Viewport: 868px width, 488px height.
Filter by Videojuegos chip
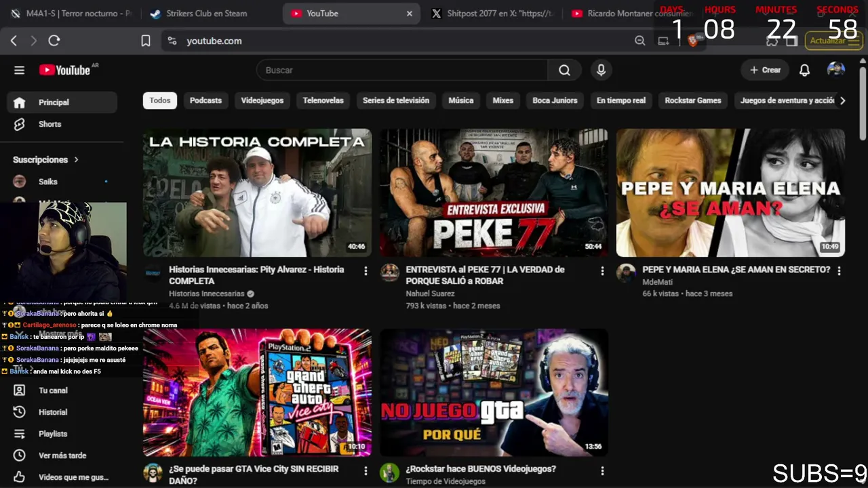(262, 100)
